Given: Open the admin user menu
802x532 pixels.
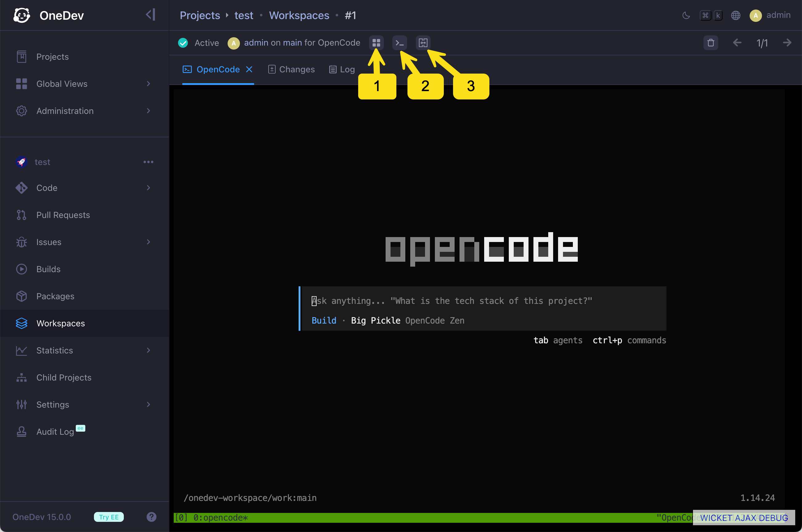Looking at the screenshot, I should [770, 15].
